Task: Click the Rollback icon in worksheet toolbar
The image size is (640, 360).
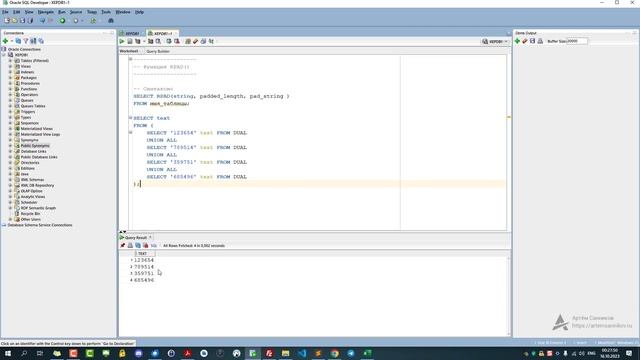Action: pos(177,41)
